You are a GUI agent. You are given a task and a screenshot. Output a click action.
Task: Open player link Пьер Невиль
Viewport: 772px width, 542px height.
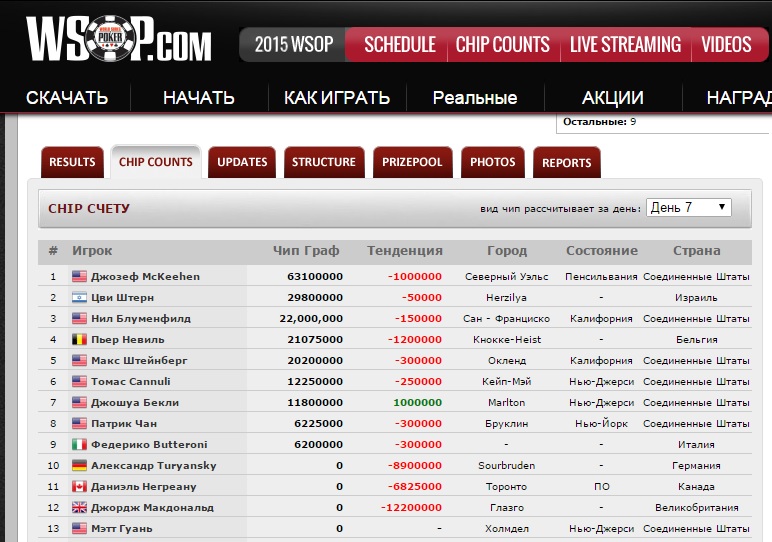coord(128,339)
